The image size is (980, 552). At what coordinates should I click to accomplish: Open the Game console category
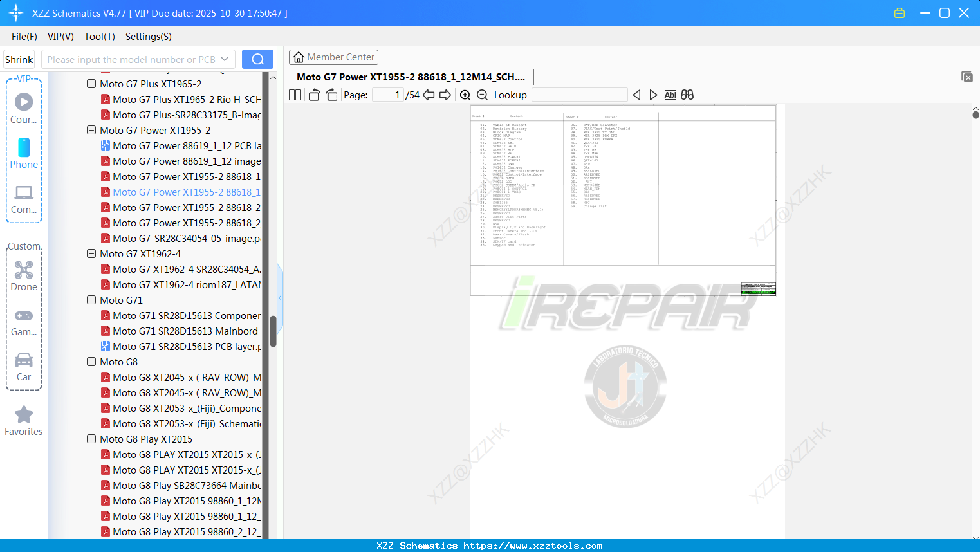pyautogui.click(x=24, y=315)
